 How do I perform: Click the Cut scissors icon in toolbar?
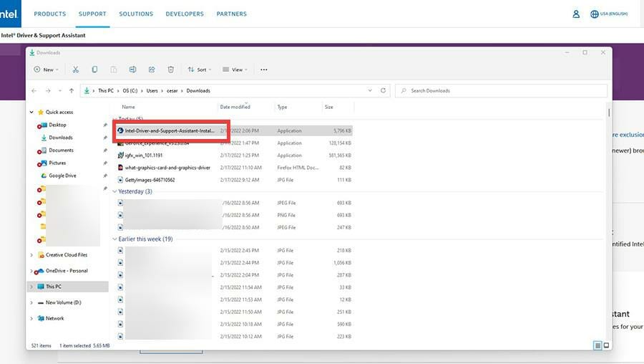point(76,70)
